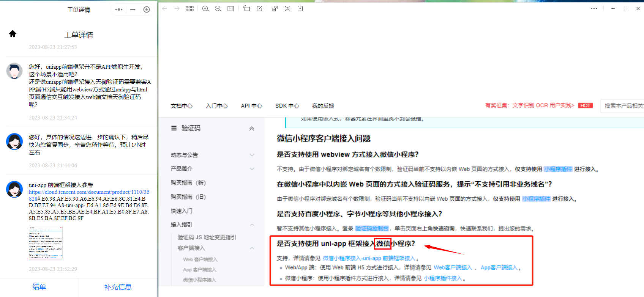Viewport: 644px width, 297px height.
Task: Open the viewer's three-dot more menu
Action: click(x=594, y=8)
